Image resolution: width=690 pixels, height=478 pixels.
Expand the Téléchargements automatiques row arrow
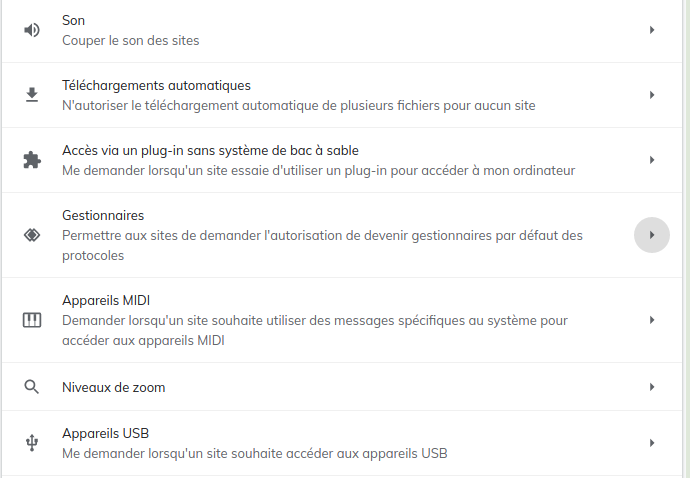652,95
